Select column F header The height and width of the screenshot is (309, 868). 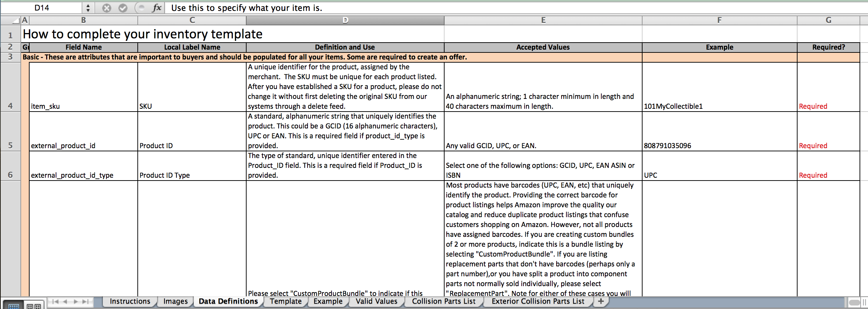point(719,20)
